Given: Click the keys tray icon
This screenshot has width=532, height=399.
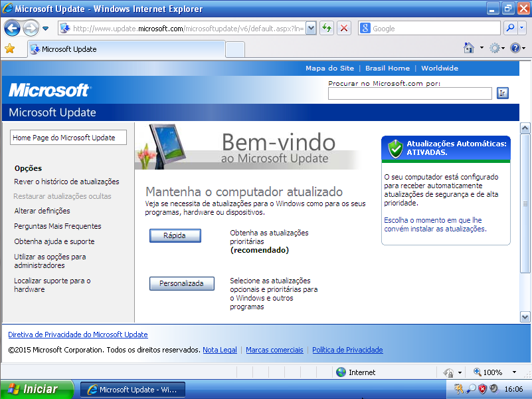Looking at the screenshot, I should tap(458, 389).
